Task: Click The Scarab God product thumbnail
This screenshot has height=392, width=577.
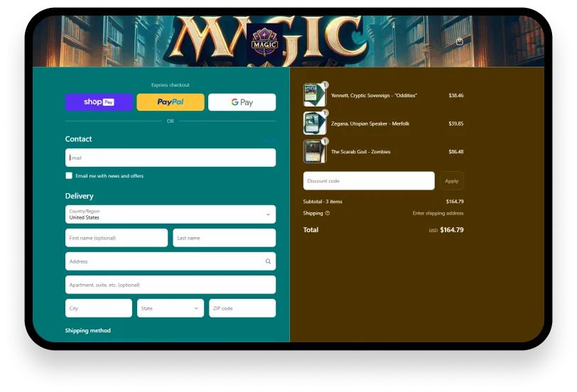Action: click(315, 151)
